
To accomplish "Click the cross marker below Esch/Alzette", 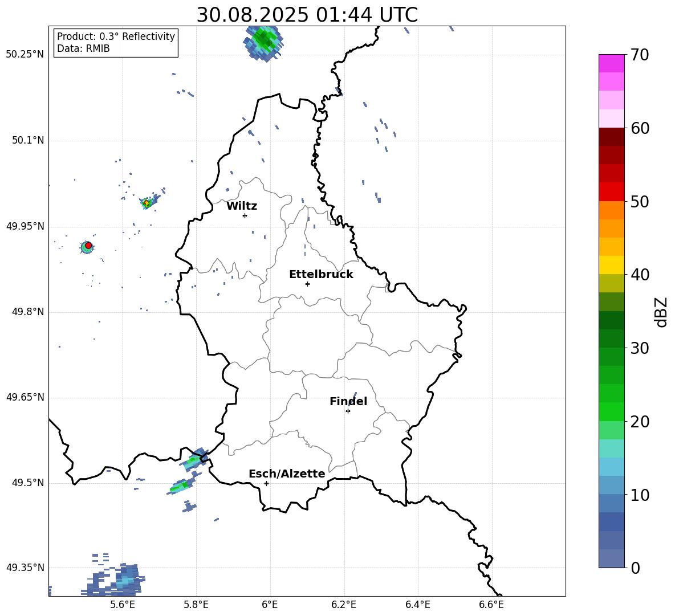I will point(266,483).
